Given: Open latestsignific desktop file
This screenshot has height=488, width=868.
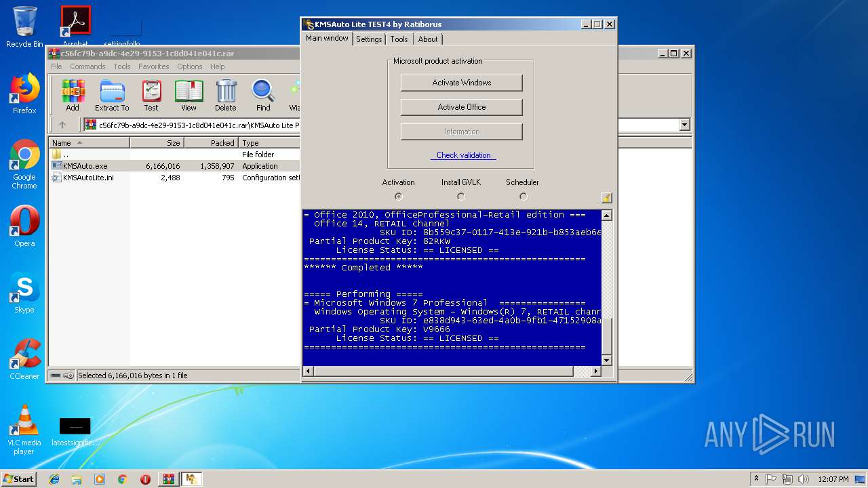Looking at the screenshot, I should (x=75, y=432).
